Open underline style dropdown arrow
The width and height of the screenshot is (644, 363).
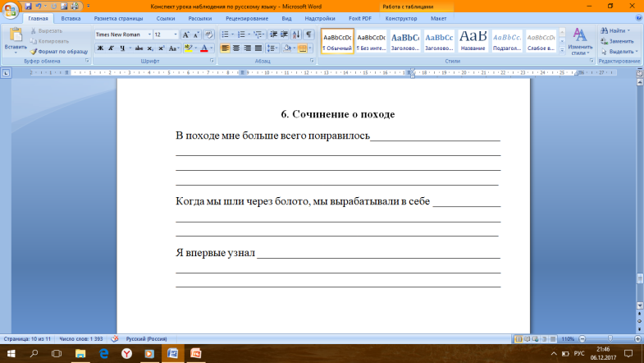tap(130, 48)
